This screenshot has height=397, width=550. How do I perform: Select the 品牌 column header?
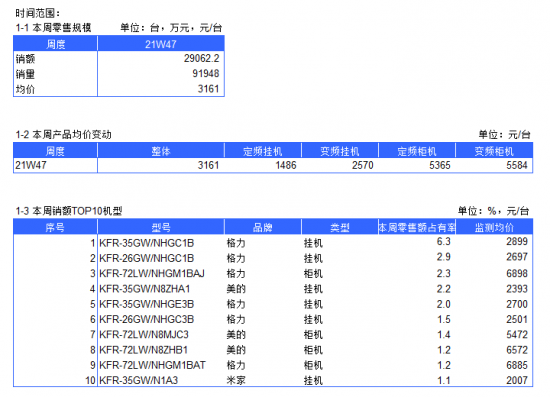click(263, 228)
